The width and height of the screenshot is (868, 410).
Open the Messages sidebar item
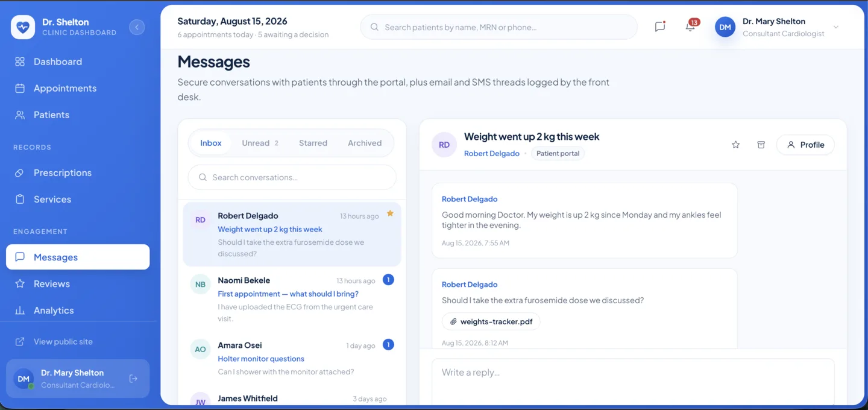[78, 257]
